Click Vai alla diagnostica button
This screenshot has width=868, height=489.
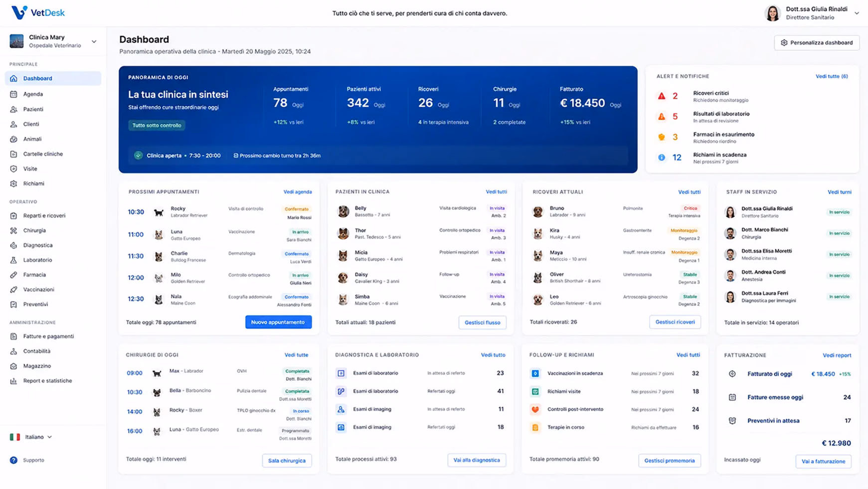tap(477, 460)
